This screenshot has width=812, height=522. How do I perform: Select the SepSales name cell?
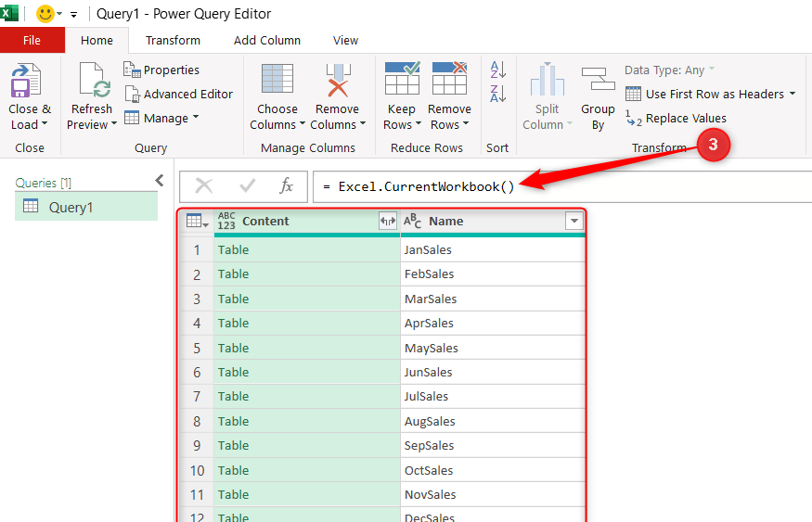tap(493, 446)
